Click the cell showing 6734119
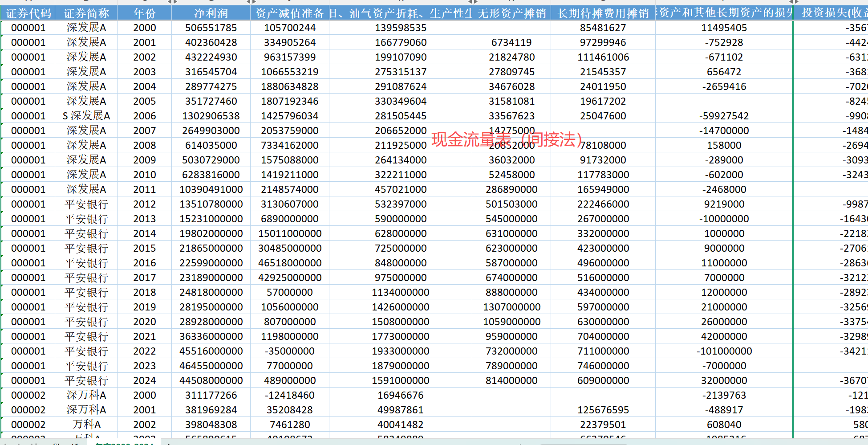868x445 pixels. [x=511, y=42]
